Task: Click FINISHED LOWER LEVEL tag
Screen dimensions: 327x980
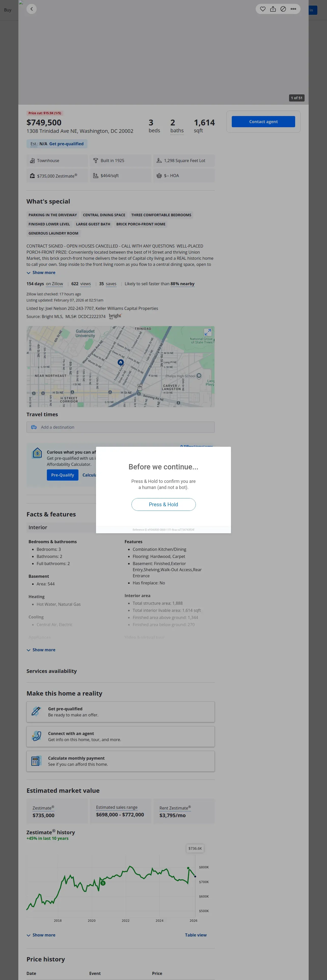Action: [49, 224]
